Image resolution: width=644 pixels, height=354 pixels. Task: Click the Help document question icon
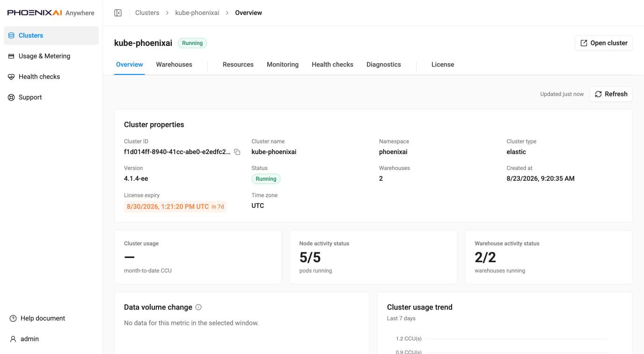(x=13, y=318)
